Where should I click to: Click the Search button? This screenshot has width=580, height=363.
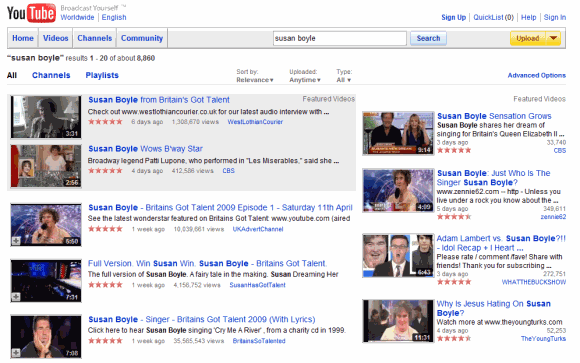pyautogui.click(x=428, y=38)
